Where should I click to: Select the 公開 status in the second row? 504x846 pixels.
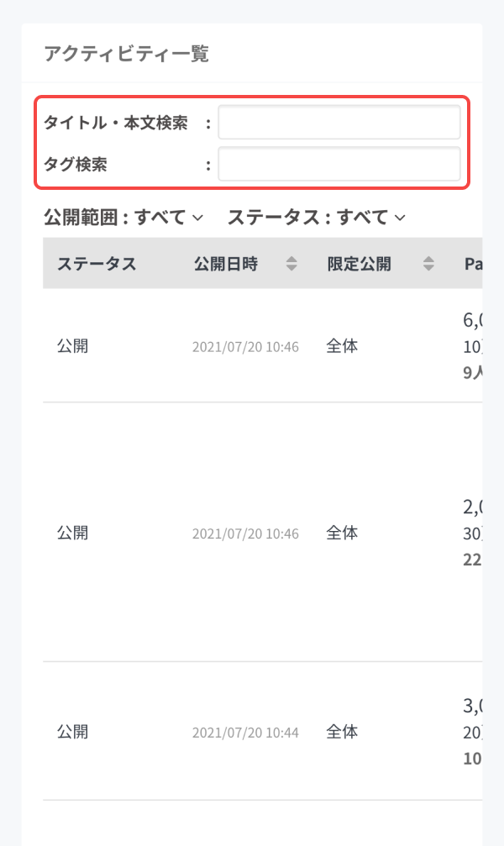point(72,533)
